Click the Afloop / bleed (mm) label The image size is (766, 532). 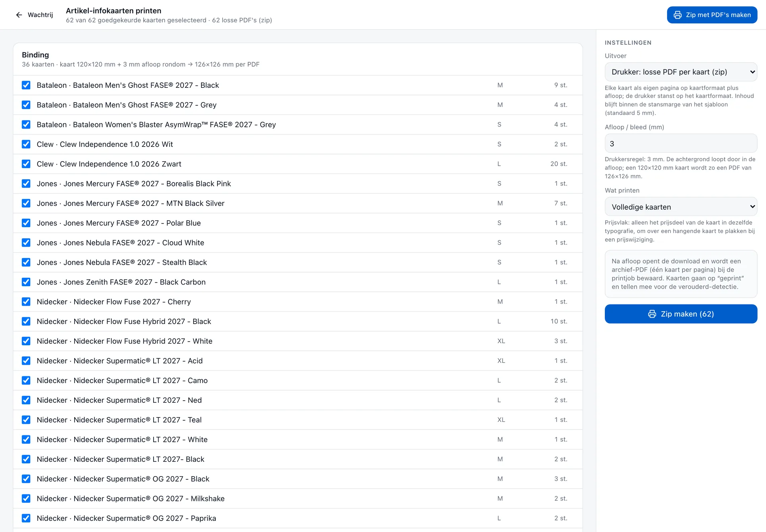[634, 127]
